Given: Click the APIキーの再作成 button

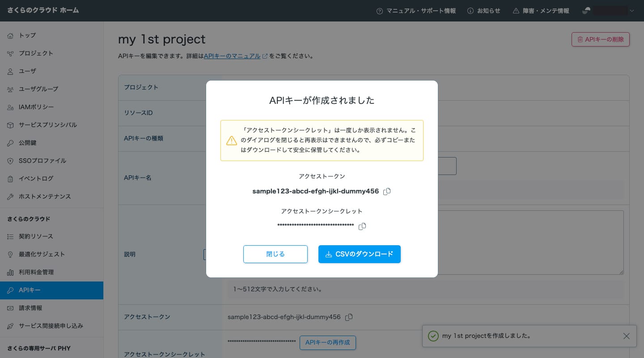Looking at the screenshot, I should click(x=327, y=343).
